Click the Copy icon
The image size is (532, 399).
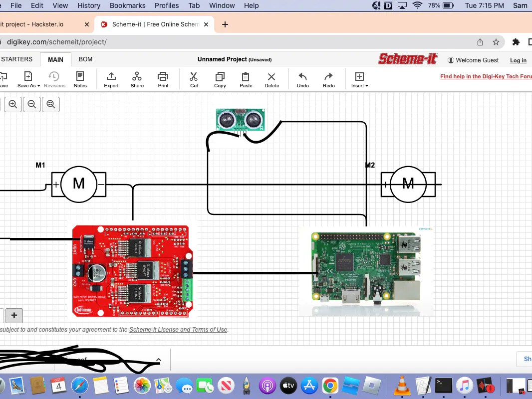220,79
